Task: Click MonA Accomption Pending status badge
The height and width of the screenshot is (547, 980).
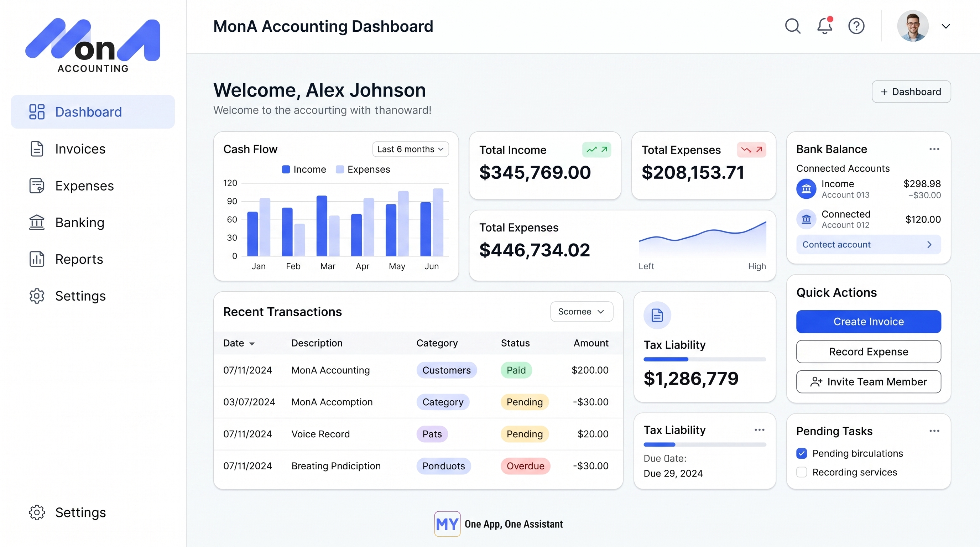Action: click(525, 402)
